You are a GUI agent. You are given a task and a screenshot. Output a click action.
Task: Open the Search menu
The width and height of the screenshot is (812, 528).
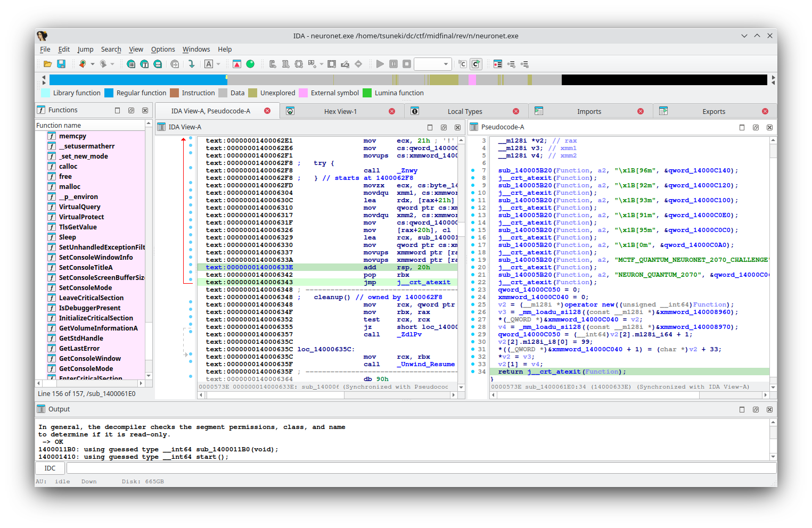(x=111, y=49)
